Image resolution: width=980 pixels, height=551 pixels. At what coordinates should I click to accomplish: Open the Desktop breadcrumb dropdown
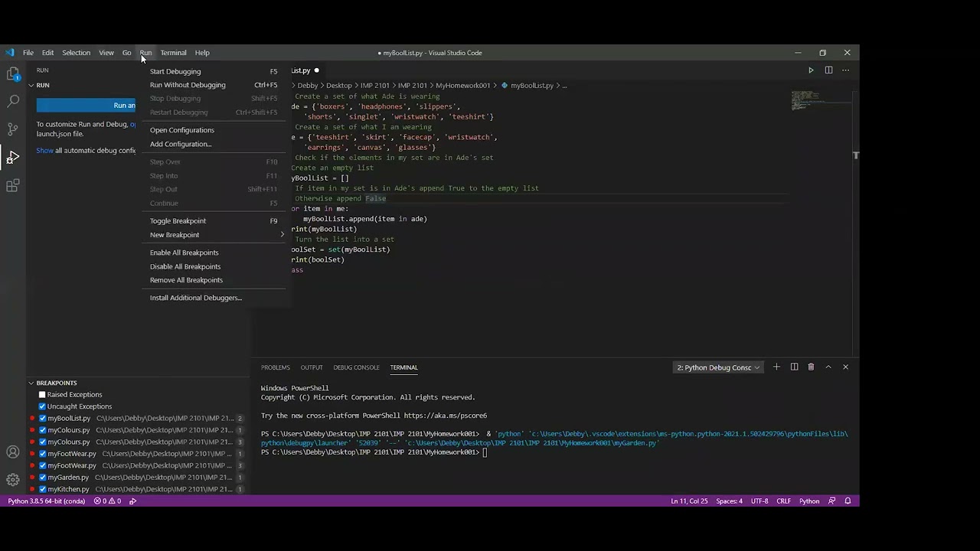click(338, 86)
